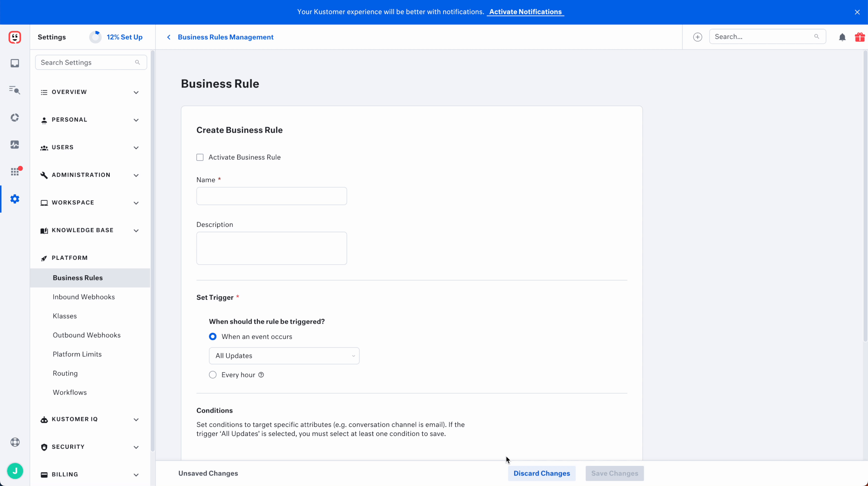
Task: Click the Discard Changes button
Action: pyautogui.click(x=541, y=473)
